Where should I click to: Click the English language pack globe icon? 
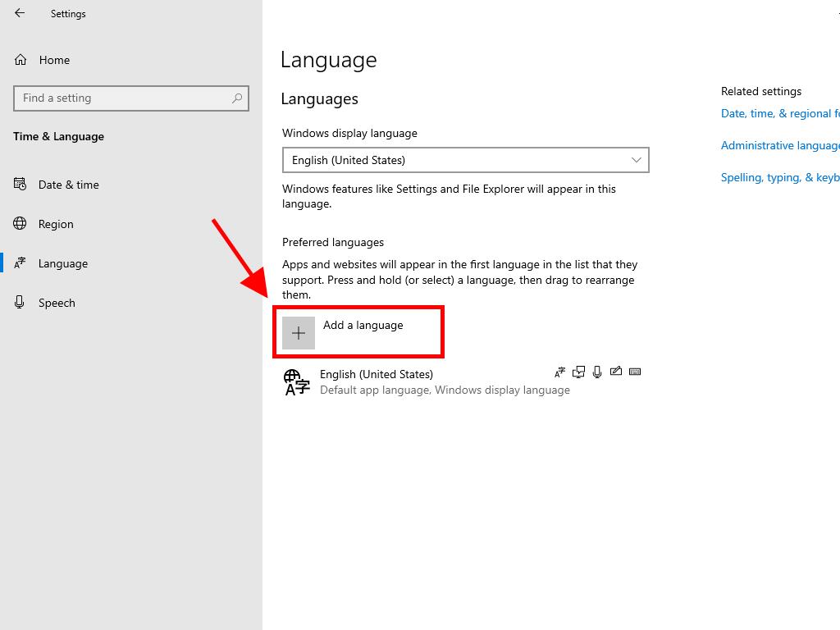(x=297, y=382)
